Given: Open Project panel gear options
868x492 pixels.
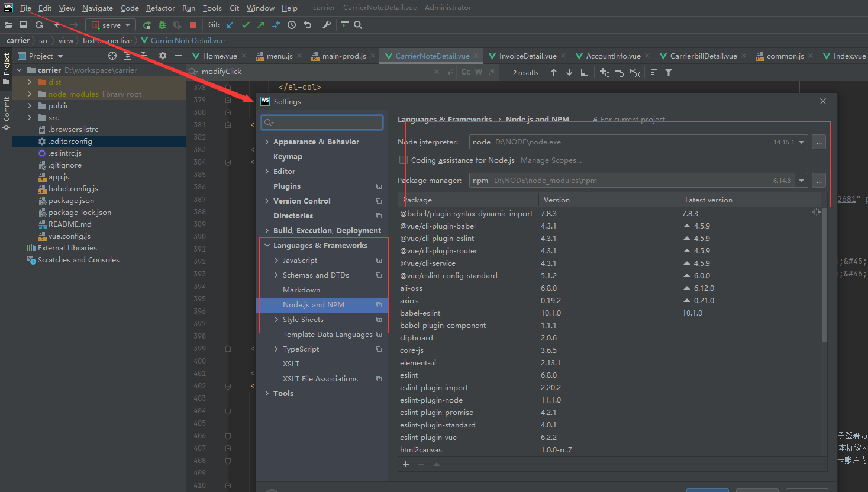Looking at the screenshot, I should click(163, 56).
